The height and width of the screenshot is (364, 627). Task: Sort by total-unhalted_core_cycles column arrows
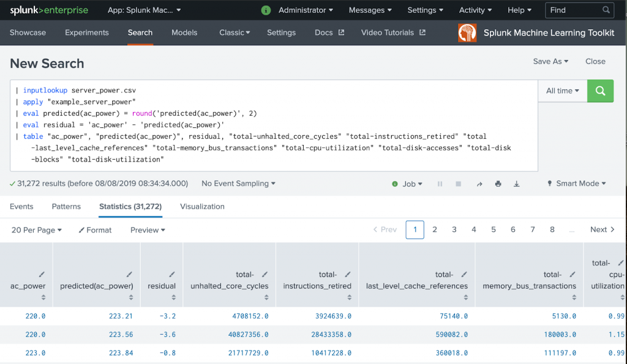(x=266, y=298)
